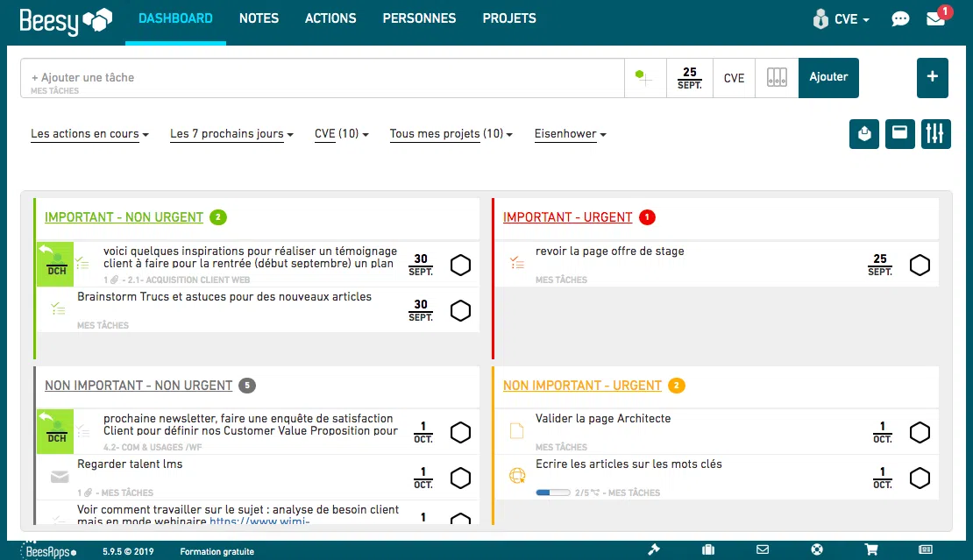This screenshot has width=973, height=560.
Task: Open CVE account menu in header
Action: (x=851, y=19)
